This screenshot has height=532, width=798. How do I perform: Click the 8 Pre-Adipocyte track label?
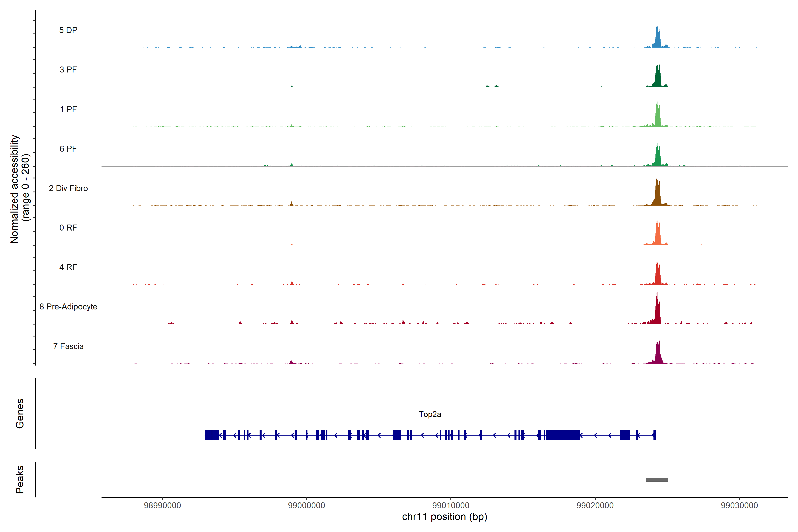68,307
